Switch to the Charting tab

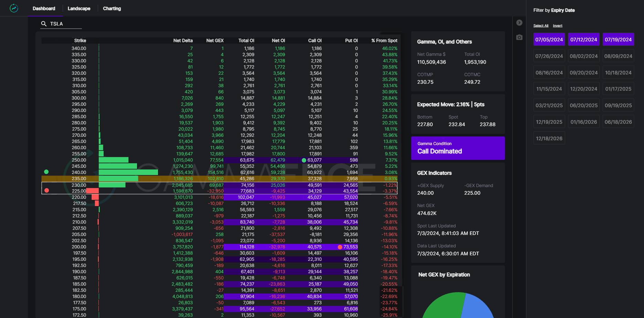[x=112, y=9]
